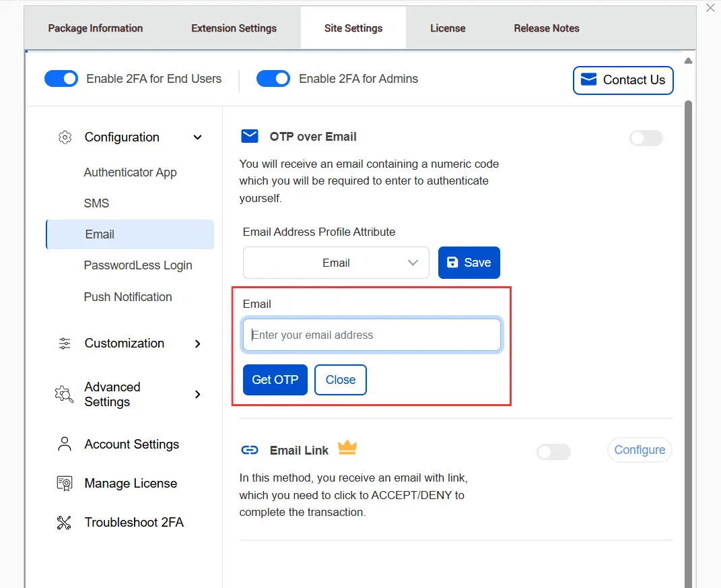Image resolution: width=721 pixels, height=588 pixels.
Task: Click the Customization menu label
Action: pyautogui.click(x=124, y=344)
